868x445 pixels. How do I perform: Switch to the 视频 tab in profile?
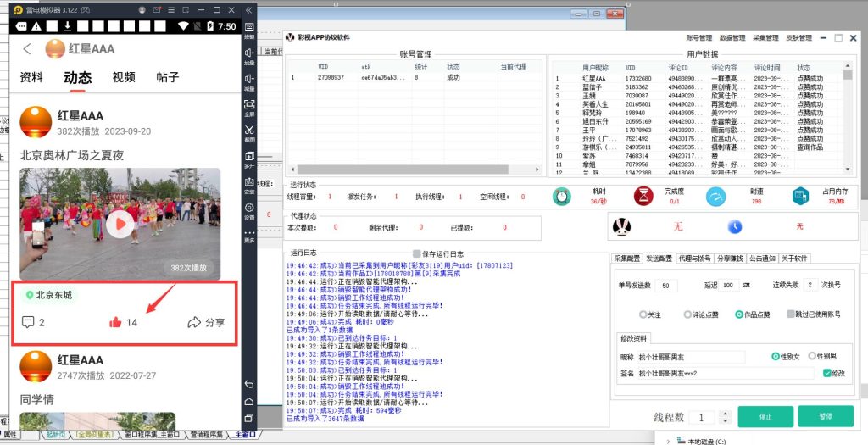point(124,77)
